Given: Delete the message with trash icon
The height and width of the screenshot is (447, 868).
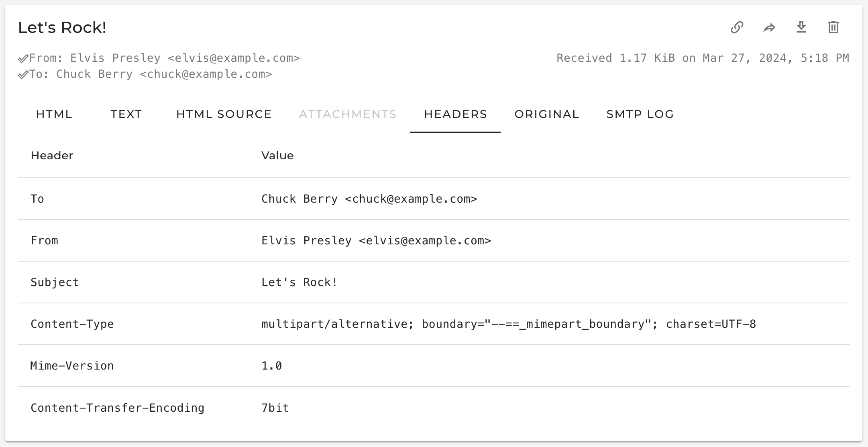Looking at the screenshot, I should [x=833, y=27].
